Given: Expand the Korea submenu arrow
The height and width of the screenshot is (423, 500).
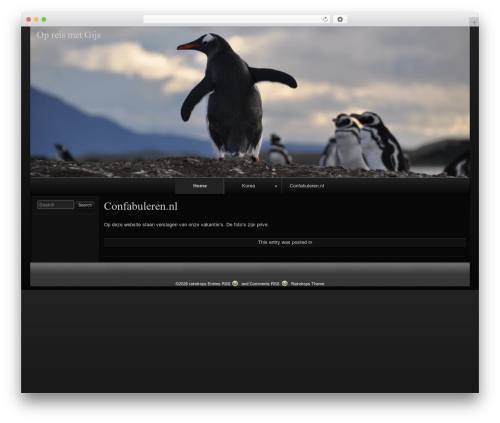Looking at the screenshot, I should (276, 186).
